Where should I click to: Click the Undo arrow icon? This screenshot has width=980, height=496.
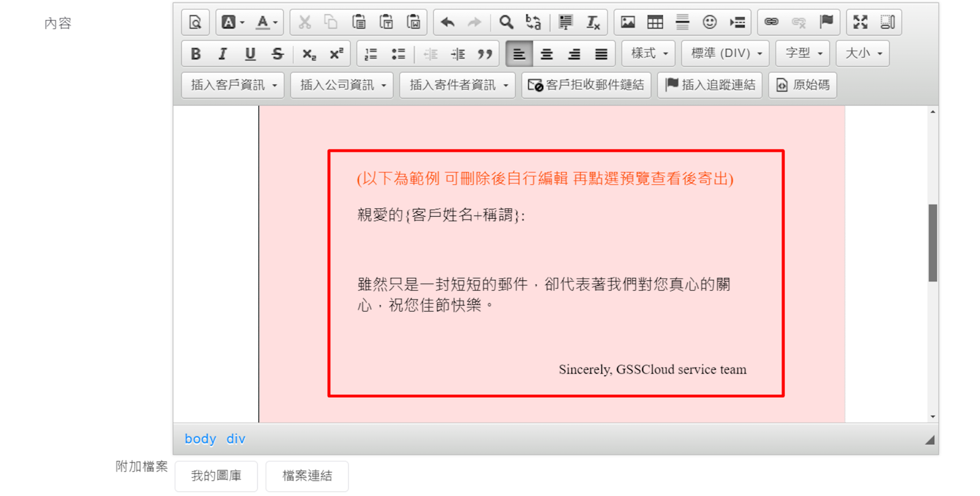[448, 23]
